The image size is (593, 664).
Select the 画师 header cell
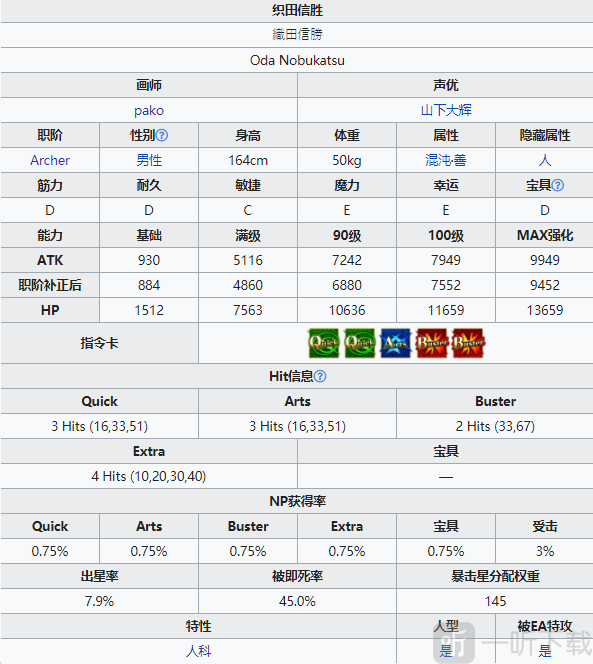point(149,85)
